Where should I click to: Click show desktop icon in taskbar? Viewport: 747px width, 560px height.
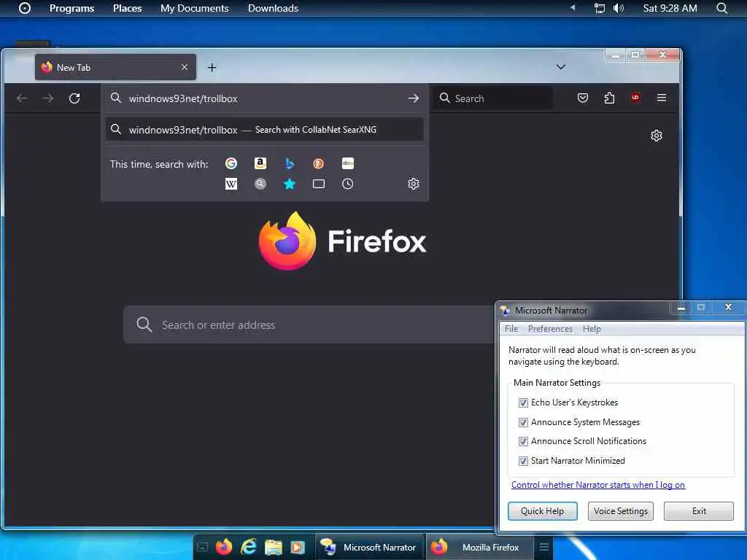(203, 547)
